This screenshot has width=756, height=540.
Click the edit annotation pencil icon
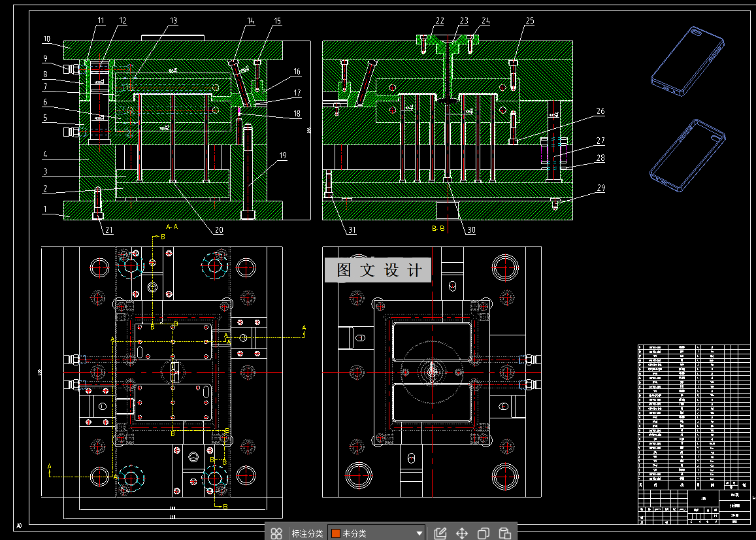pos(440,533)
